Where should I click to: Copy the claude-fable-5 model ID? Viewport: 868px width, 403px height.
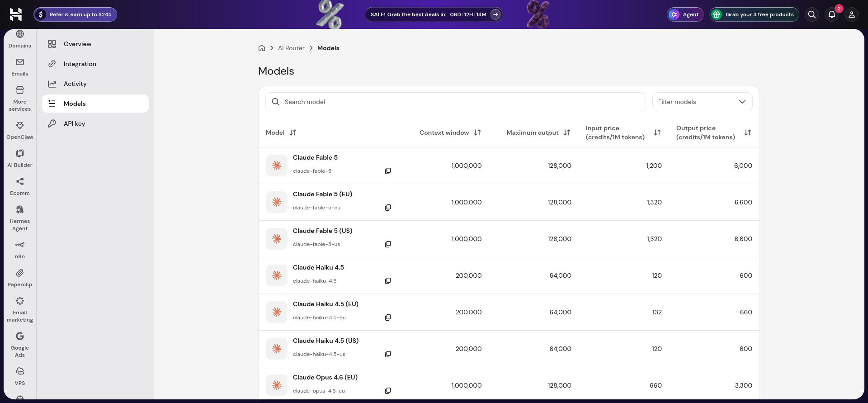coord(388,171)
